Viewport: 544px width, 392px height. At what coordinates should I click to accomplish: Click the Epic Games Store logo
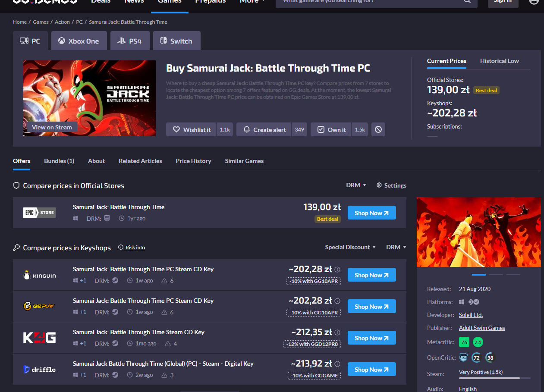coord(39,213)
